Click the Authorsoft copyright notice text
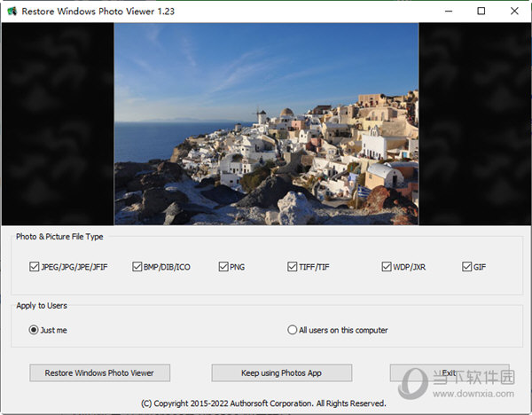This screenshot has height=415, width=532. pos(264,403)
